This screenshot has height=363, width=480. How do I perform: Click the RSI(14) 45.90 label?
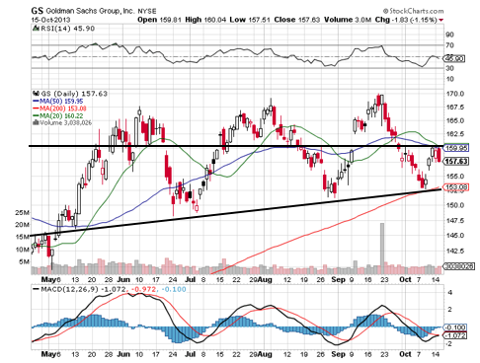(x=67, y=29)
